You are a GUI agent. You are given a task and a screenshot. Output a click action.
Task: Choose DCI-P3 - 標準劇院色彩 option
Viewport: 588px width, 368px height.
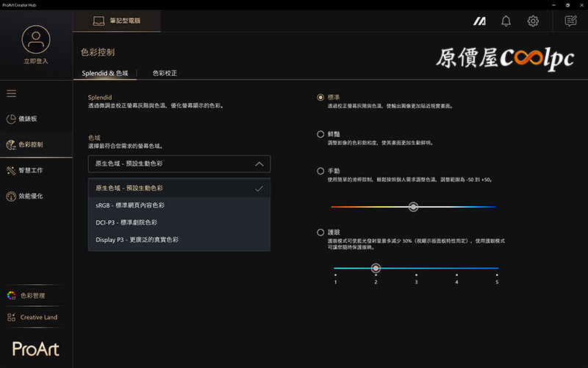point(179,222)
